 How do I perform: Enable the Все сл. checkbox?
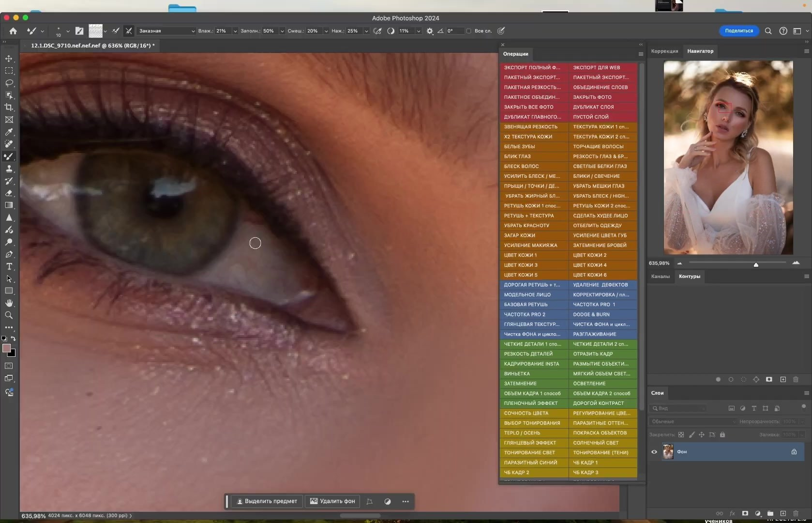468,31
